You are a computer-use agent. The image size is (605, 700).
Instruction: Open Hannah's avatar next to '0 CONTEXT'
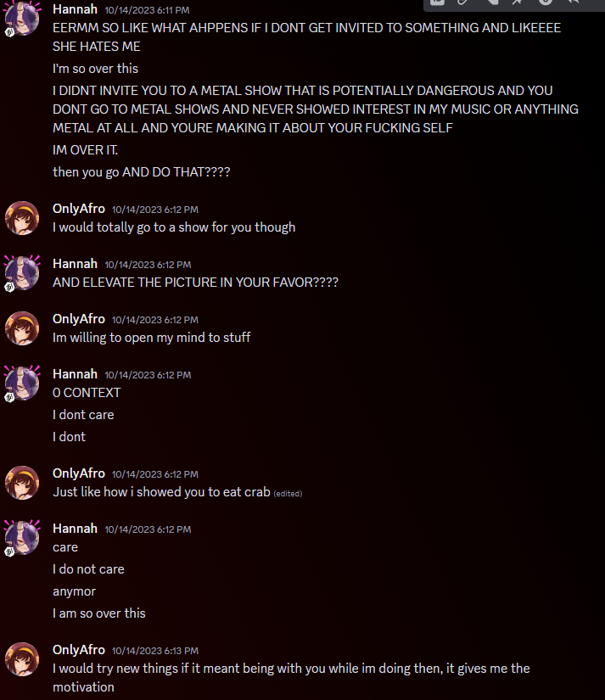point(22,383)
